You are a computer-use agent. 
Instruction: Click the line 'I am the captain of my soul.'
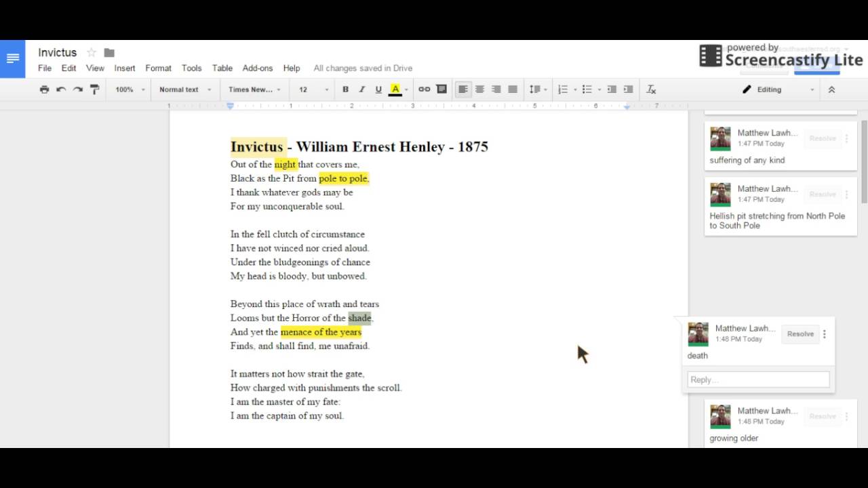[287, 415]
